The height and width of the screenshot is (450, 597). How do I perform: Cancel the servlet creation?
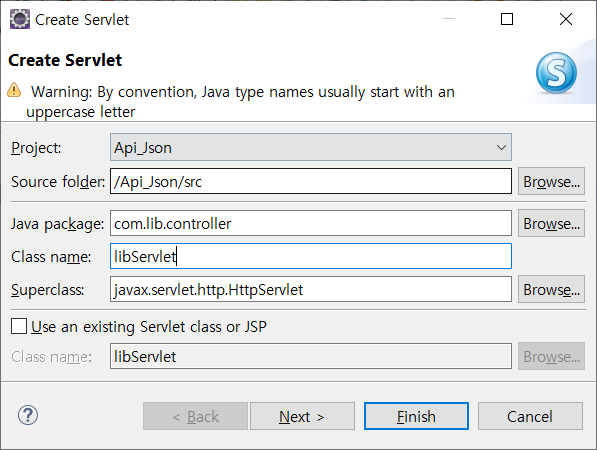(530, 416)
